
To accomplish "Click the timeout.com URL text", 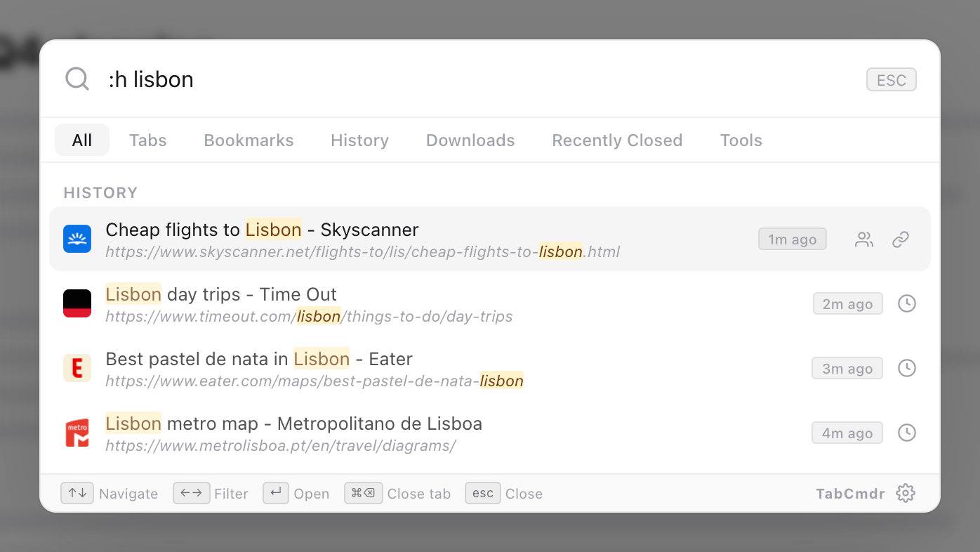I will click(x=309, y=316).
